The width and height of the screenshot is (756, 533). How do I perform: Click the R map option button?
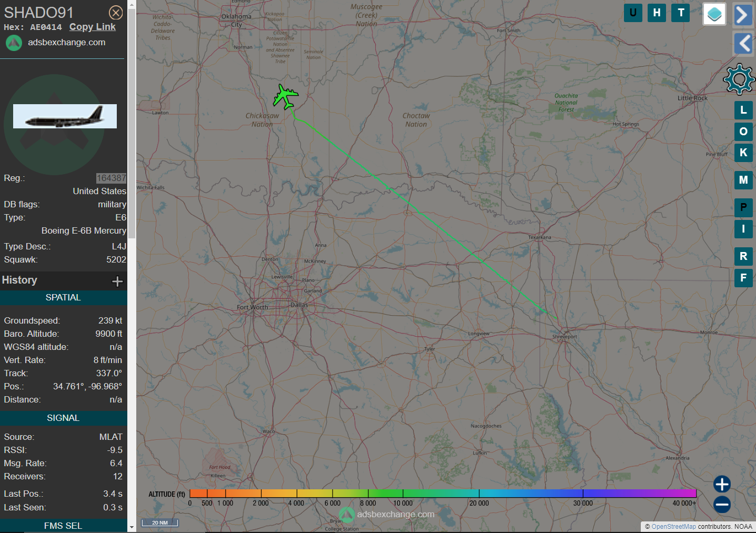tap(743, 256)
